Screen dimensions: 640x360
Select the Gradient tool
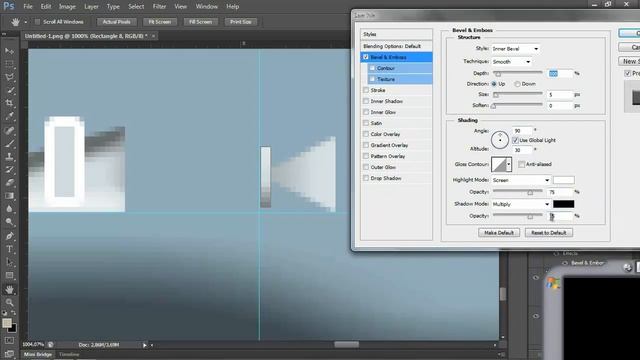coord(9,196)
